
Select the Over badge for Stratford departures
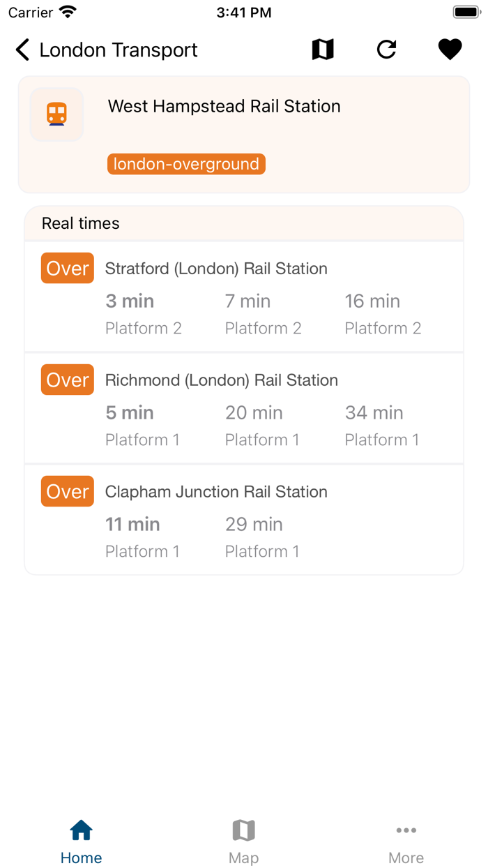click(x=67, y=268)
